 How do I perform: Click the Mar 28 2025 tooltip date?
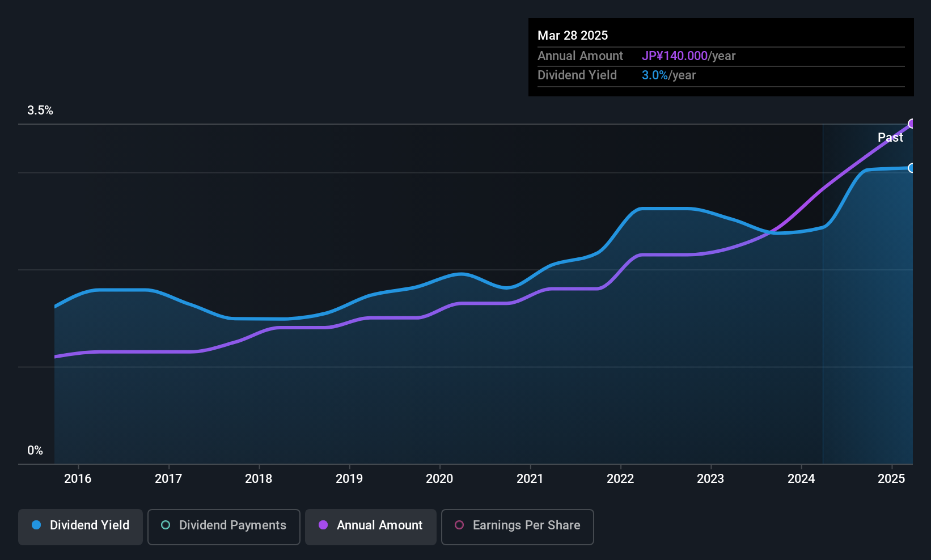click(x=573, y=35)
